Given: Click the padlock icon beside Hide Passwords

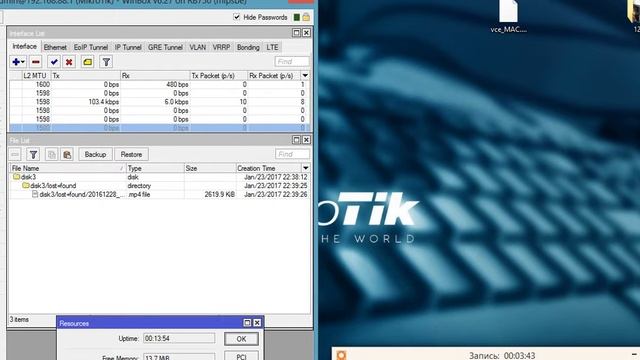Looking at the screenshot, I should tap(306, 17).
